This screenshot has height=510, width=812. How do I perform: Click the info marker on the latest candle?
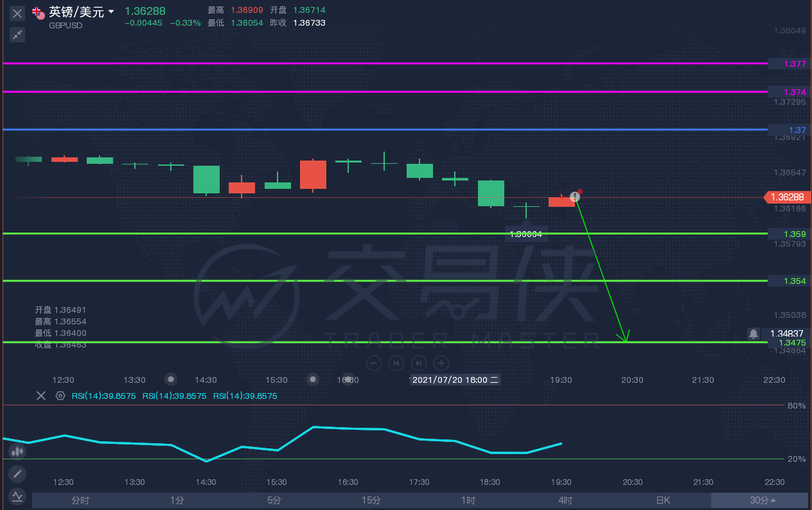[575, 197]
